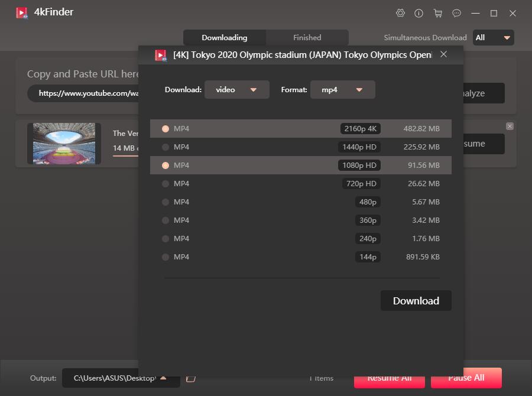This screenshot has width=532, height=396.
Task: Open the Simultaneous Download dropdown
Action: [493, 38]
